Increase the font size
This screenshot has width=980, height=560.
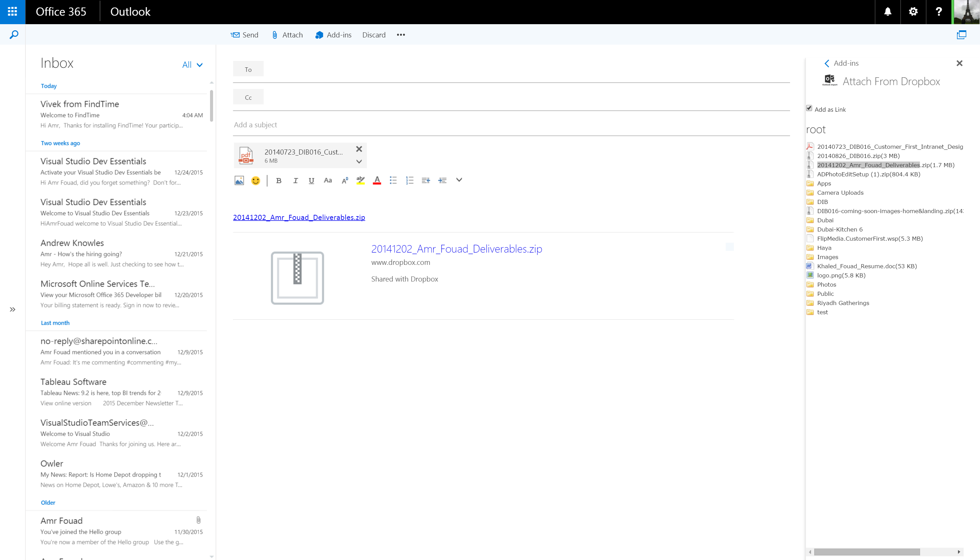tap(345, 180)
